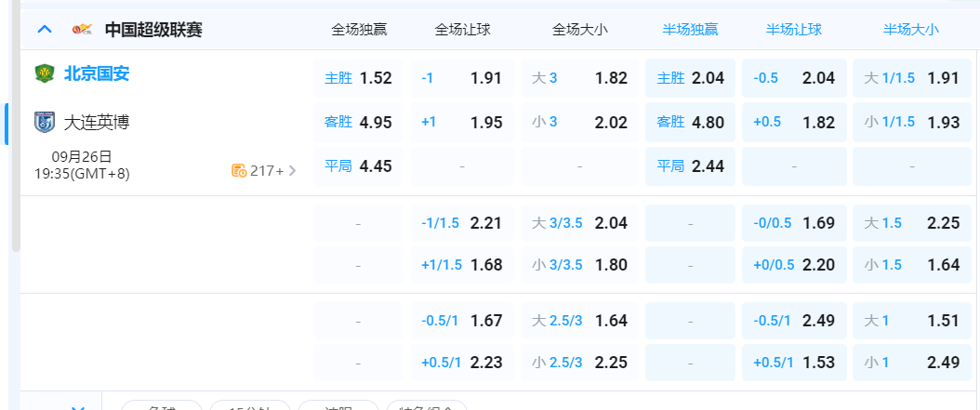Switch to 半场独赢 column header

tap(690, 29)
